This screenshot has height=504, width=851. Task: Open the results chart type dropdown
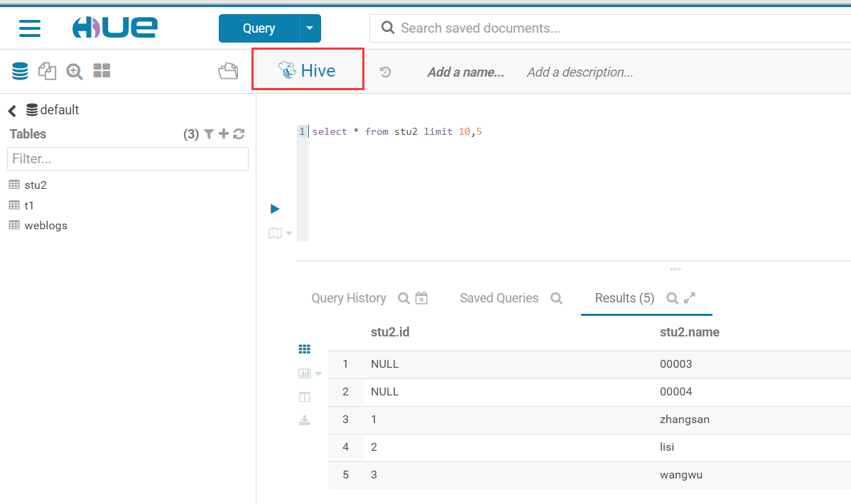(x=310, y=373)
